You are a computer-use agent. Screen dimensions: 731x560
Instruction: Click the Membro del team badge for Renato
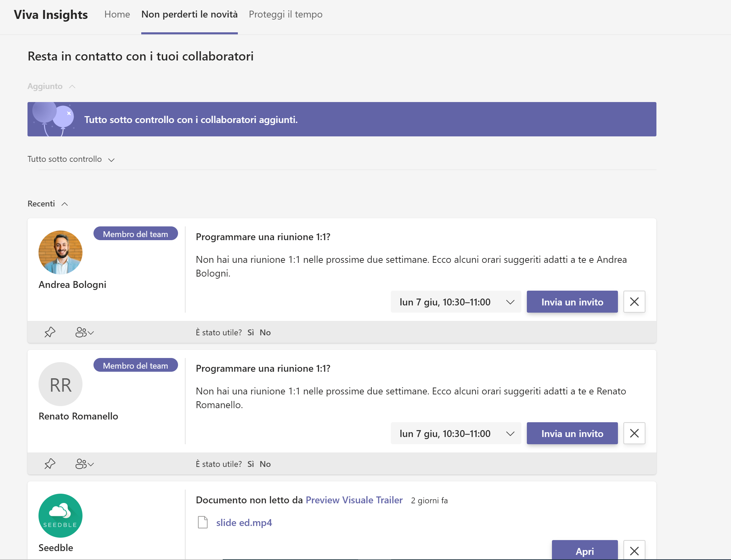[135, 365]
